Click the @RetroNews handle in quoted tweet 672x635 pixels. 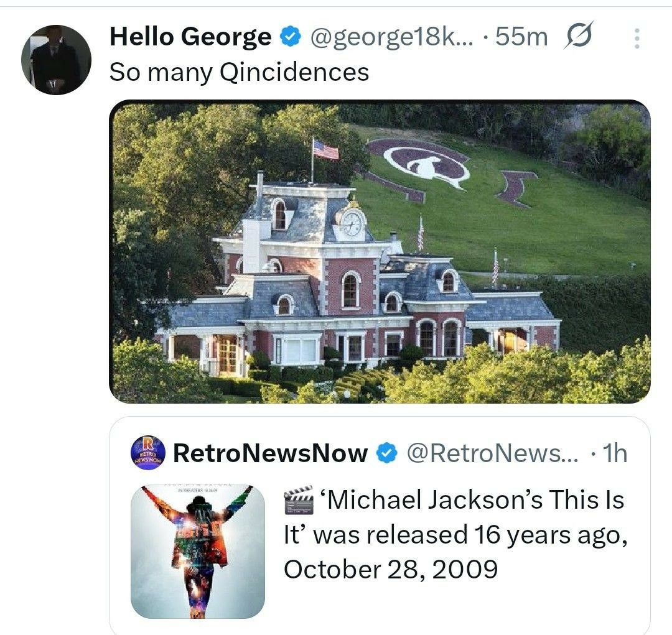coord(492,453)
